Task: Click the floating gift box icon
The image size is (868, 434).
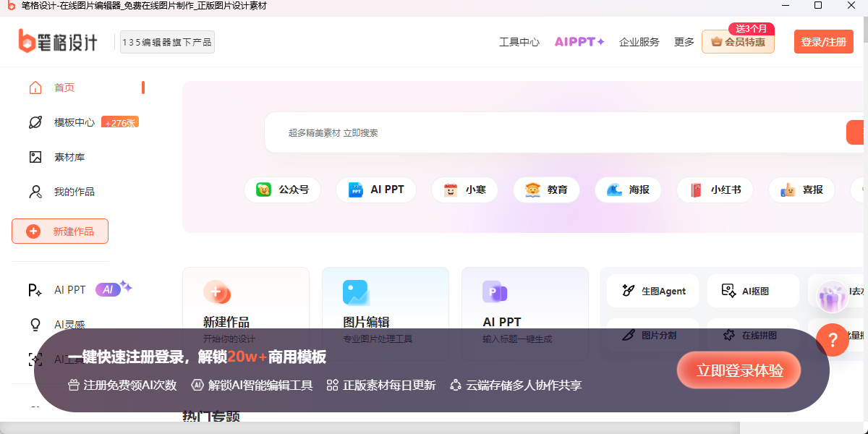Action: [832, 297]
